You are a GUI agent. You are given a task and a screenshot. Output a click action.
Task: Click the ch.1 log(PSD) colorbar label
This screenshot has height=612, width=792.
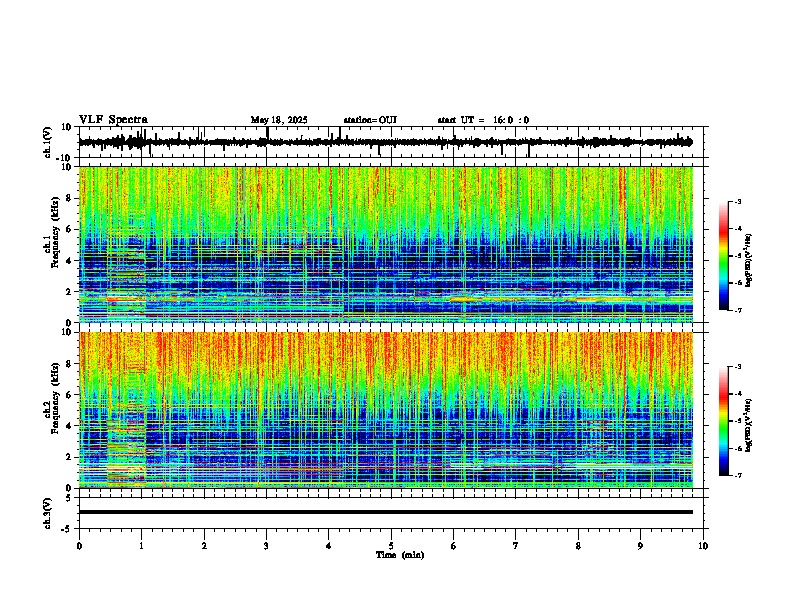point(749,261)
